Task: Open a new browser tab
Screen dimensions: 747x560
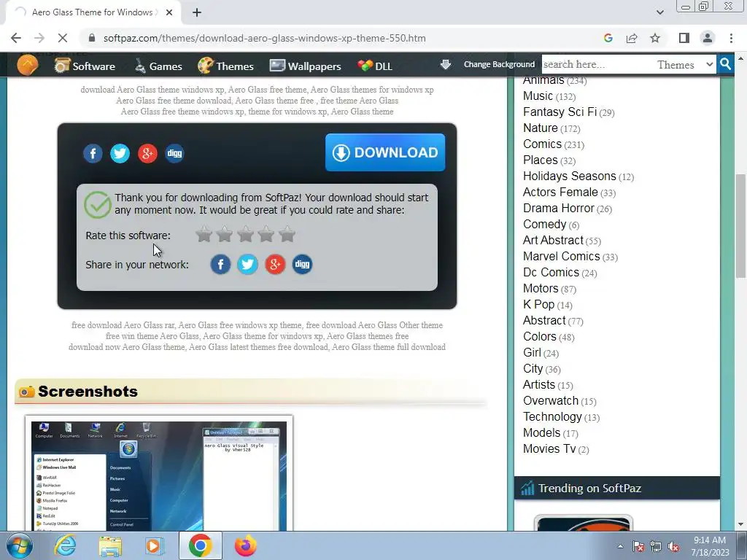Action: 197,12
